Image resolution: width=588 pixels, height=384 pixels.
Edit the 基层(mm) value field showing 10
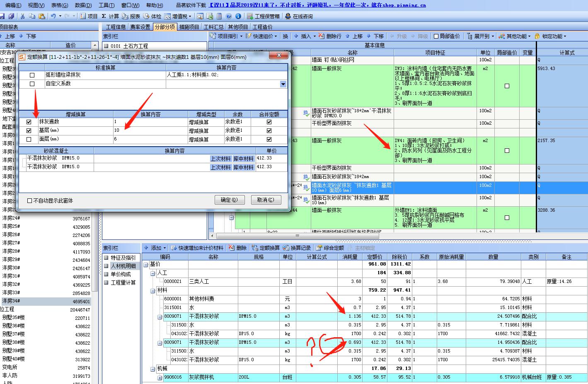coord(150,131)
